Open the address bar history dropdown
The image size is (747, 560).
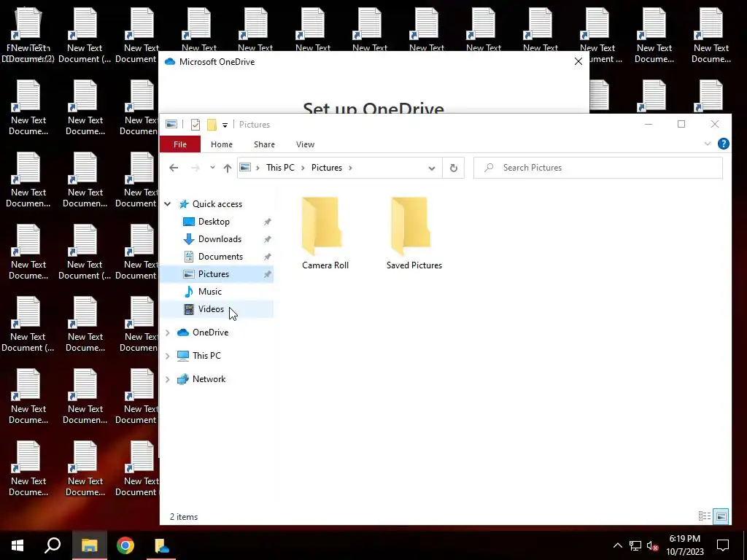(x=432, y=168)
